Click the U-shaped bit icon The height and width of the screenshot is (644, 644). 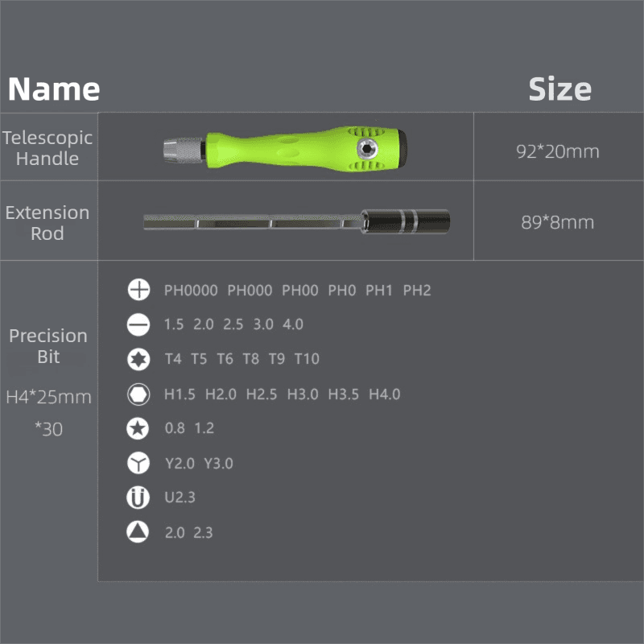pos(138,497)
